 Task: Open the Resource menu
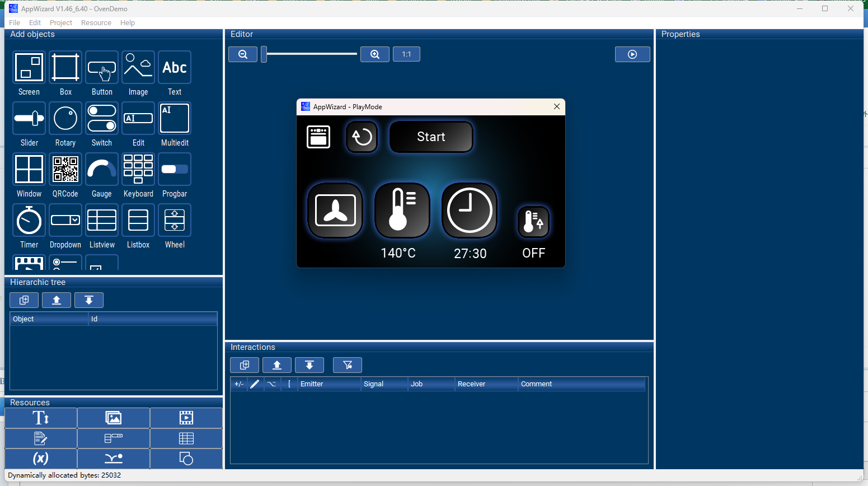96,23
